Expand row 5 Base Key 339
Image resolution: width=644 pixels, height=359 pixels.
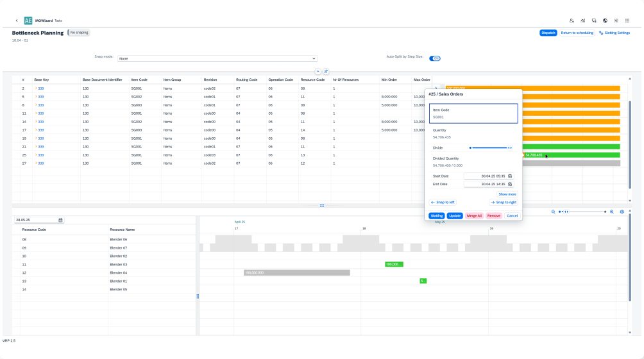point(36,97)
